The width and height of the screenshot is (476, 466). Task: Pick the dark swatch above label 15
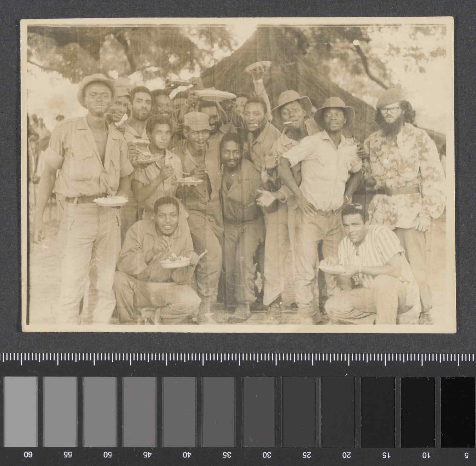tap(378, 412)
